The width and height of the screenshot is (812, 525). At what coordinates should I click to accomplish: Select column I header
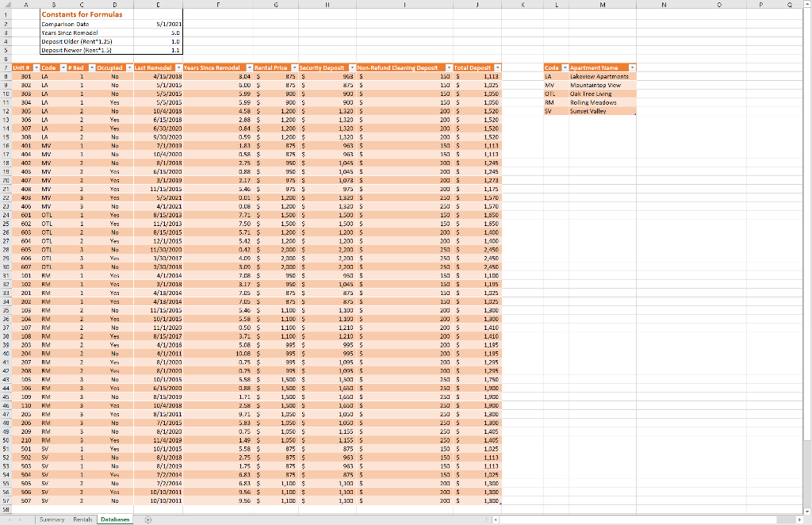pyautogui.click(x=404, y=5)
